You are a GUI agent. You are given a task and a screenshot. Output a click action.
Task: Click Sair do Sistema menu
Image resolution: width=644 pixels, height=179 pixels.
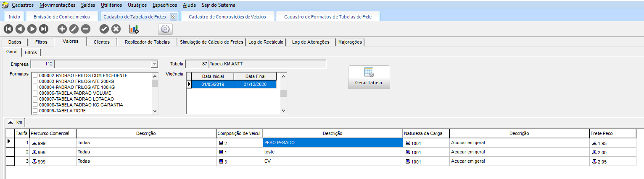tap(218, 5)
